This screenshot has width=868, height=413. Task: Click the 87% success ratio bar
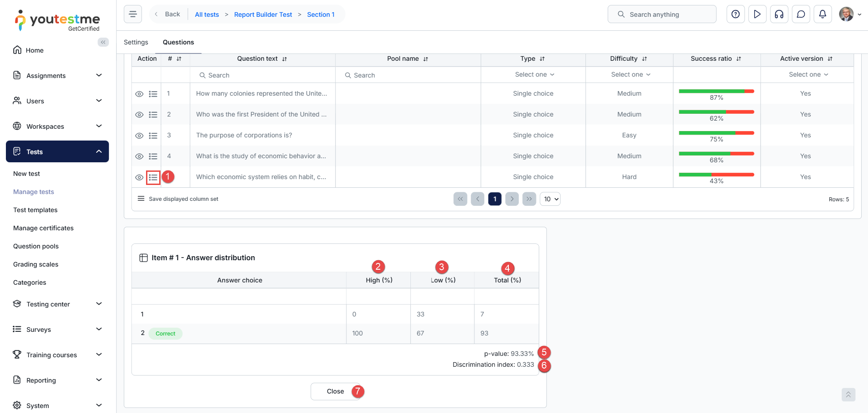tap(716, 92)
